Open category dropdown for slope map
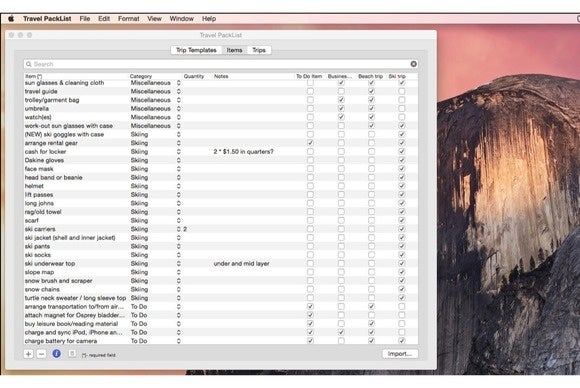The image size is (580, 388). click(179, 272)
